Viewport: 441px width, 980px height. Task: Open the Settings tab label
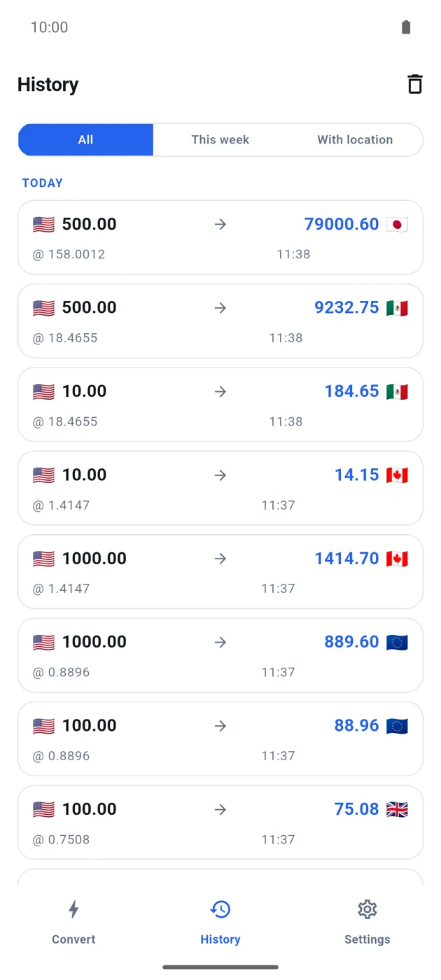(367, 939)
